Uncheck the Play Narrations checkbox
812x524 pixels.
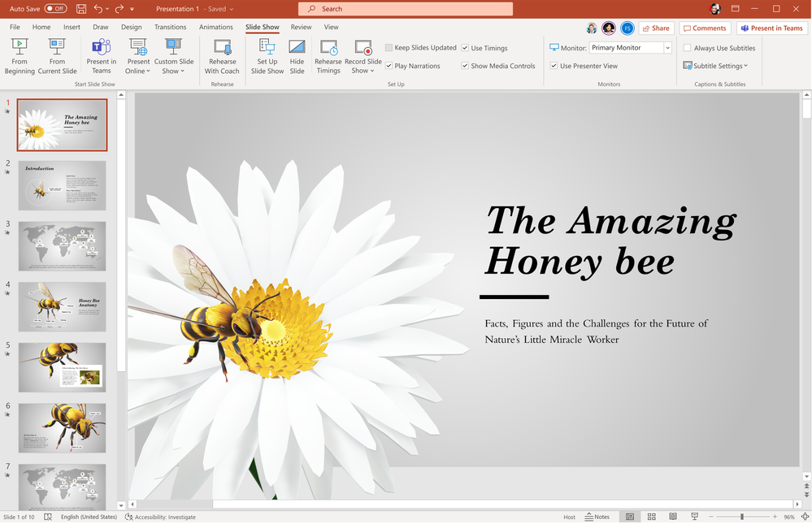click(389, 66)
